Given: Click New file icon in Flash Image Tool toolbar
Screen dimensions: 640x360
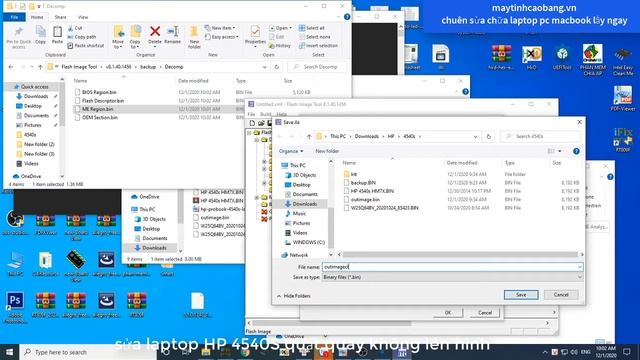Looking at the screenshot, I should 252,123.
